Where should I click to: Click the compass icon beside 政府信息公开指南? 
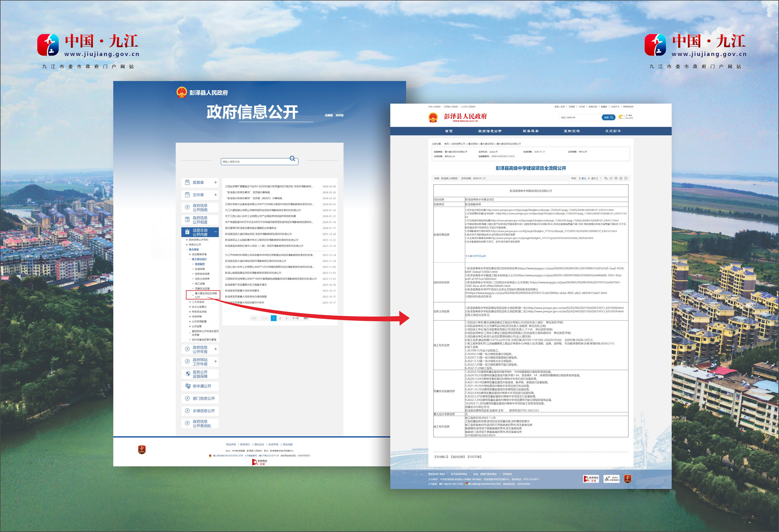tap(187, 207)
